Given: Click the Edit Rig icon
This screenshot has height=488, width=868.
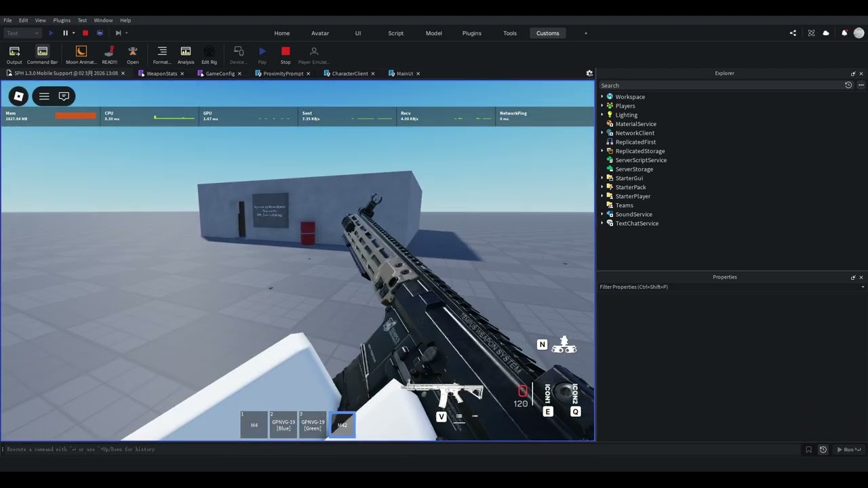Looking at the screenshot, I should tap(210, 55).
